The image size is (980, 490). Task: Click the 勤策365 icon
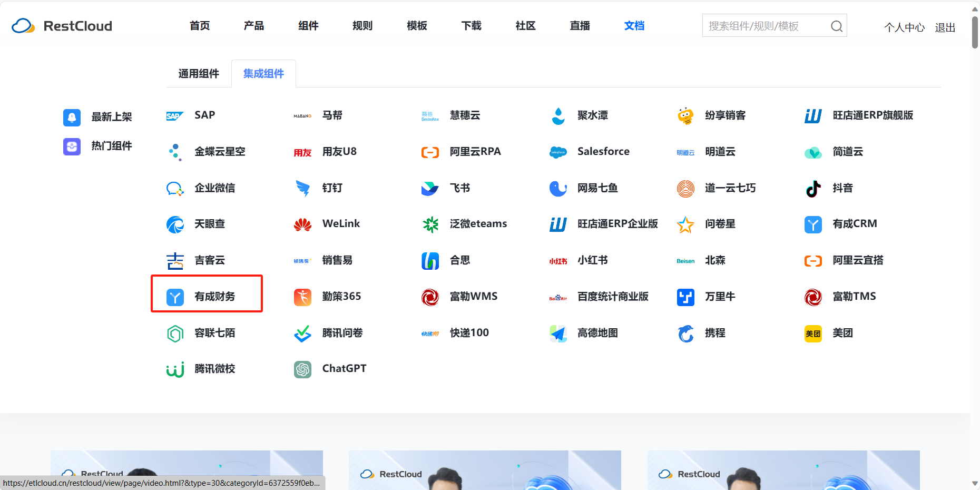[x=303, y=297]
